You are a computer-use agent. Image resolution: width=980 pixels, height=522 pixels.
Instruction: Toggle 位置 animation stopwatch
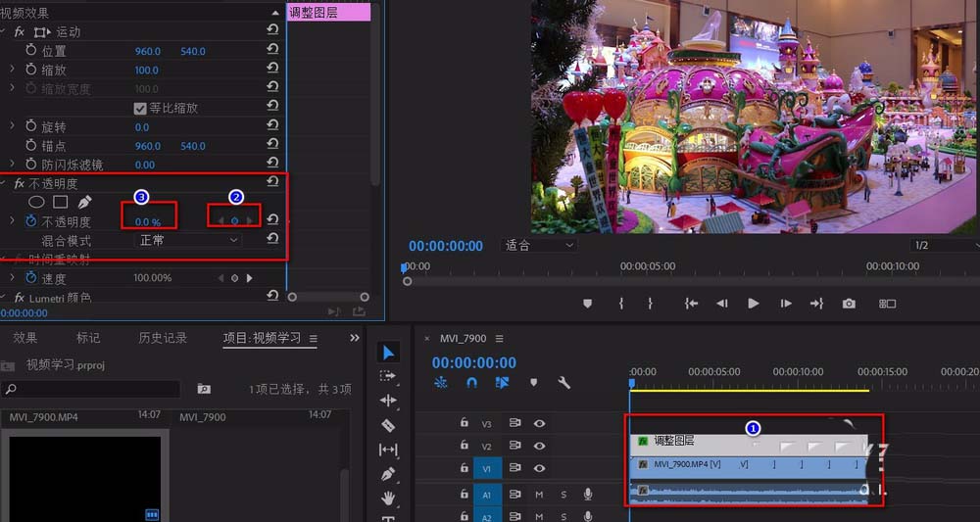pyautogui.click(x=30, y=51)
